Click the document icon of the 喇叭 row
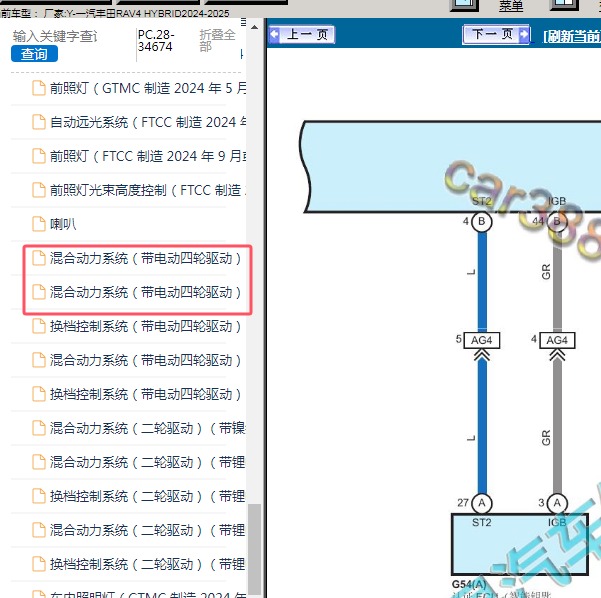The image size is (601, 598). pos(39,224)
